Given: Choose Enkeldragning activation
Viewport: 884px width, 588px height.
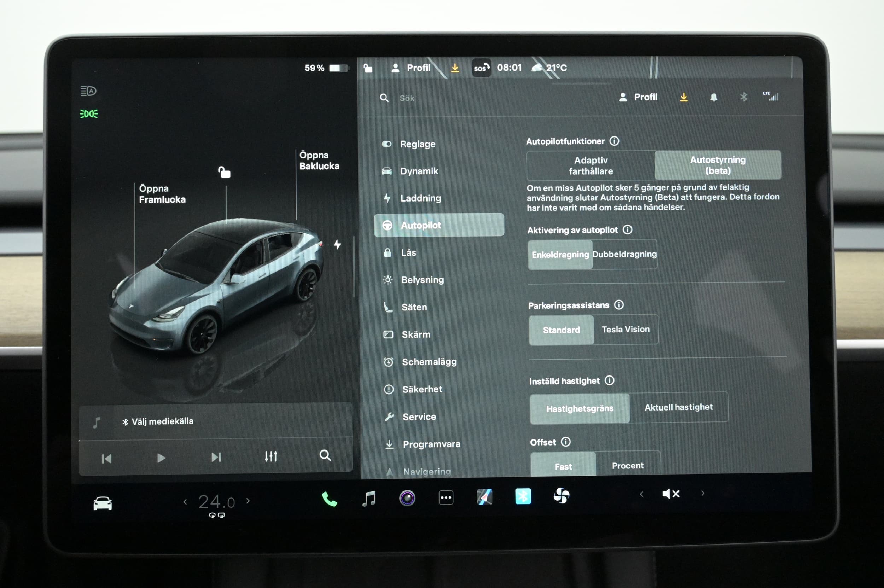Looking at the screenshot, I should 560,255.
